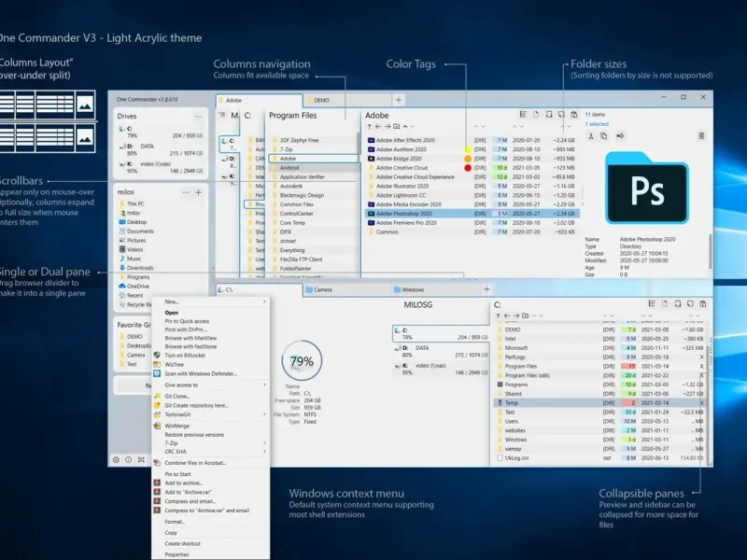Click the copy icon in preview pane

[603, 136]
